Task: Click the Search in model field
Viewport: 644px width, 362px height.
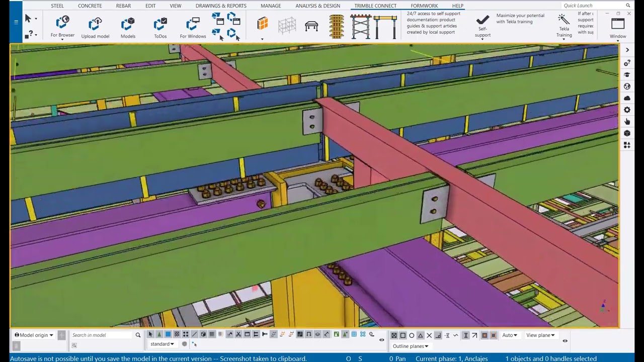Action: pos(103,335)
